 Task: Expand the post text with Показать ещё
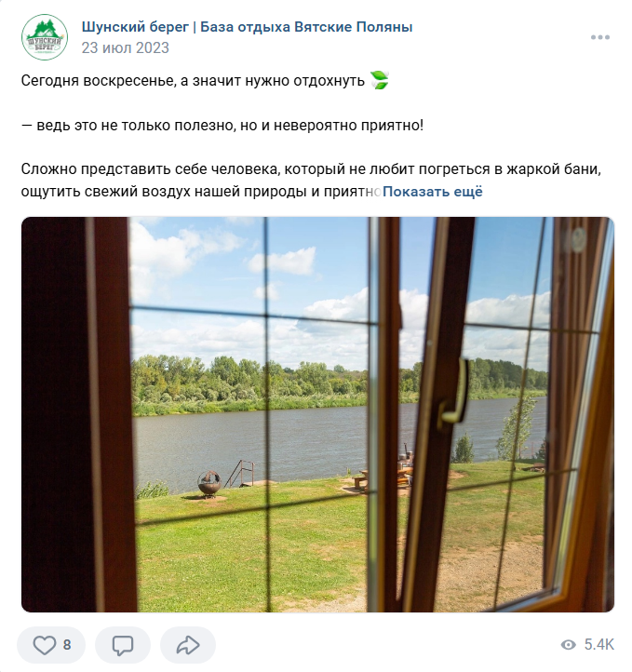pos(432,192)
